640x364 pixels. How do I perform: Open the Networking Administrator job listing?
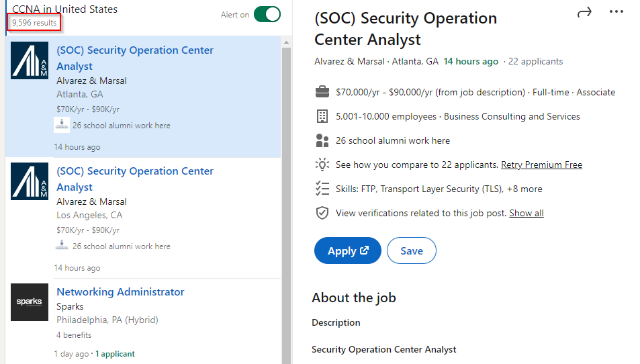pos(120,292)
